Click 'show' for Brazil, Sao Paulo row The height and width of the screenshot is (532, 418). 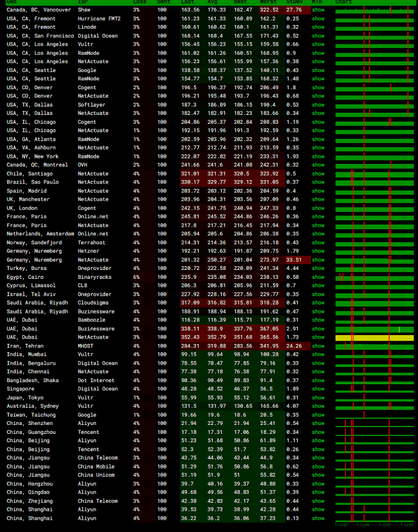pyautogui.click(x=318, y=182)
